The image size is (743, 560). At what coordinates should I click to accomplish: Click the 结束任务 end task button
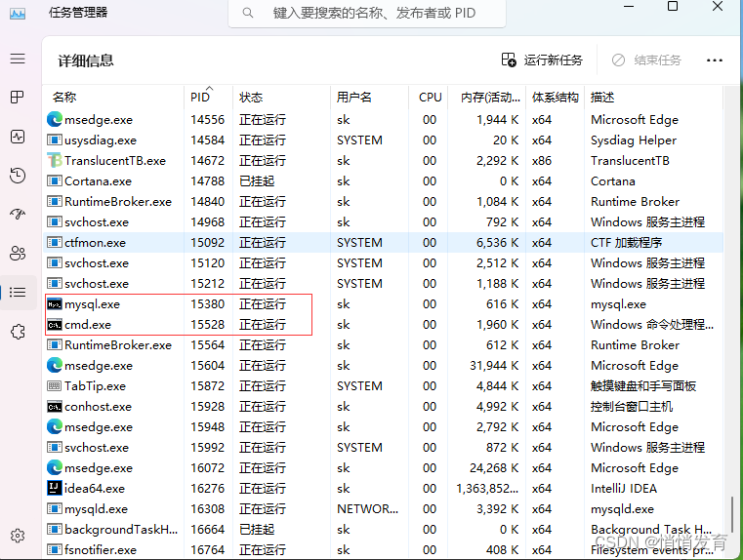646,60
